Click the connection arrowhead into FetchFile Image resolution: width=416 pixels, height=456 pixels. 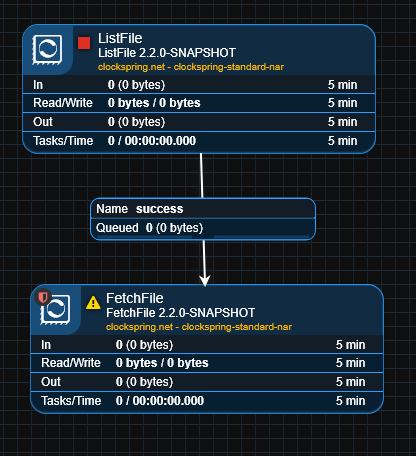[205, 280]
